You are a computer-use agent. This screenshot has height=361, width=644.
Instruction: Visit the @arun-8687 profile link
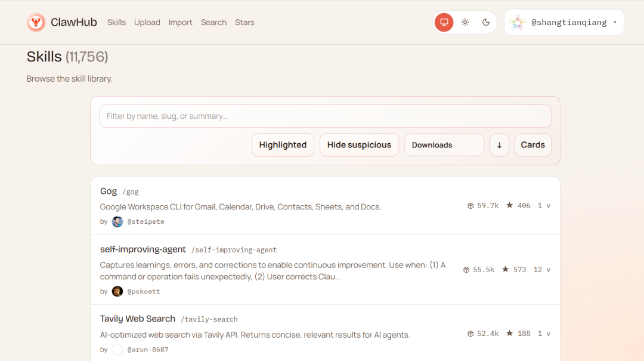pyautogui.click(x=148, y=350)
